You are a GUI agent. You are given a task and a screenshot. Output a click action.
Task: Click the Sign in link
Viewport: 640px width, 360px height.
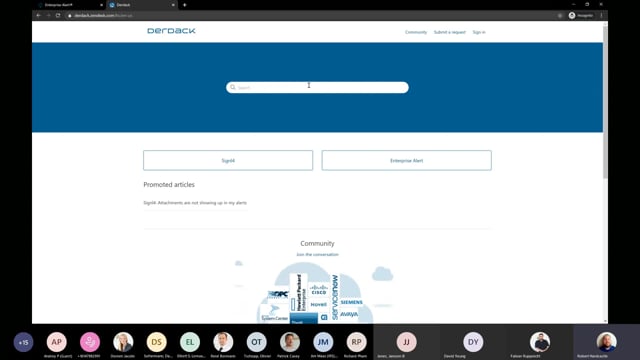pyautogui.click(x=479, y=32)
